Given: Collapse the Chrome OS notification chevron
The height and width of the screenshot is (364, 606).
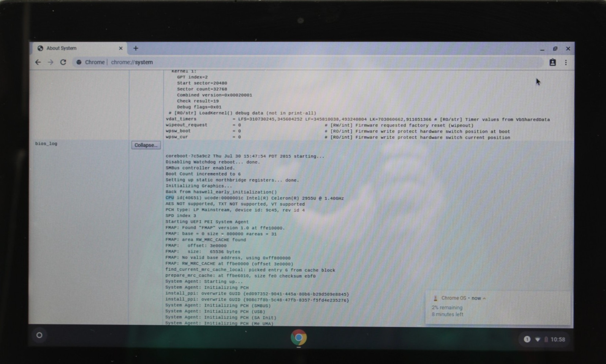Looking at the screenshot, I should point(484,298).
